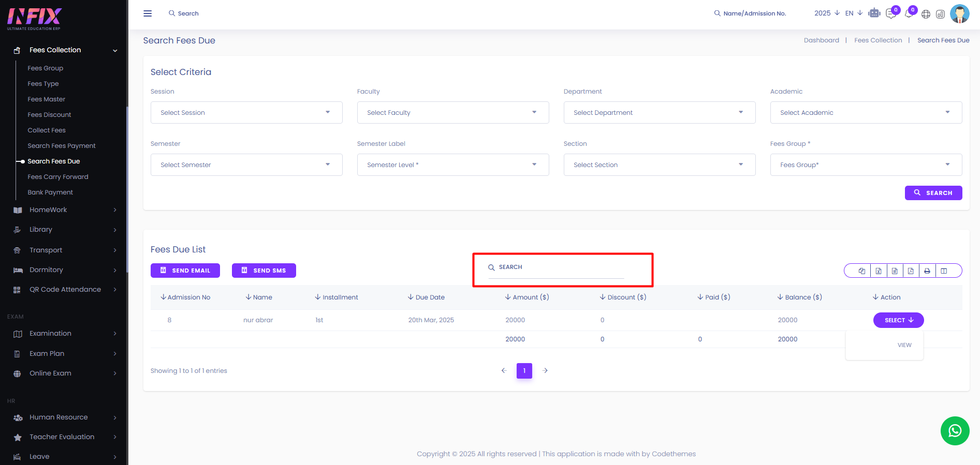
Task: Open Fees Discount submenu item
Action: [49, 115]
